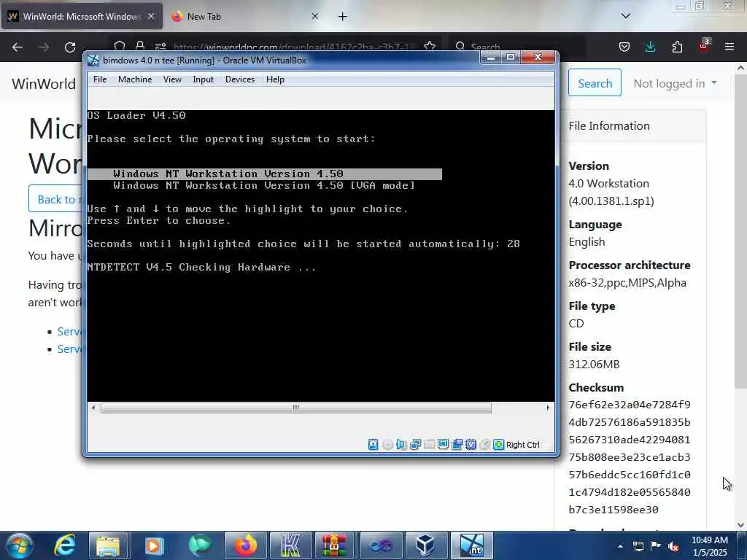Close the New Tab browser tab
Screen dimensions: 747x560
[315, 16]
